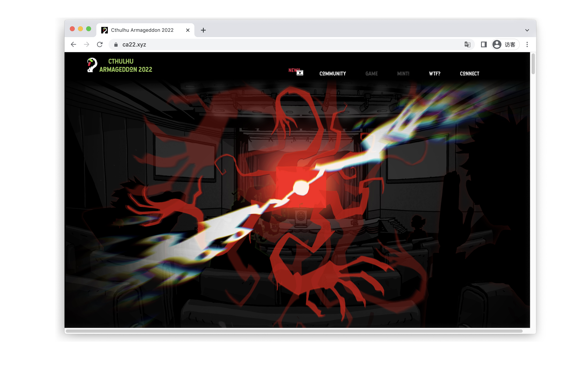Open the Chrome three-dot menu
This screenshot has width=588, height=367.
[x=527, y=44]
